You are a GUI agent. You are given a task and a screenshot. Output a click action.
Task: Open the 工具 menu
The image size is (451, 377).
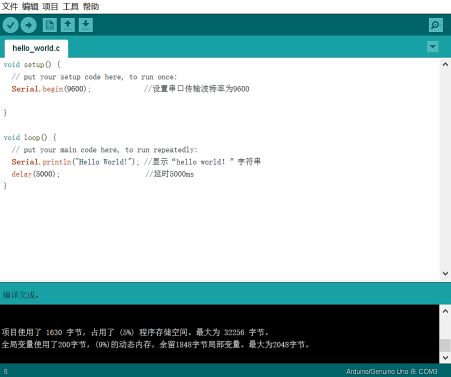click(71, 6)
